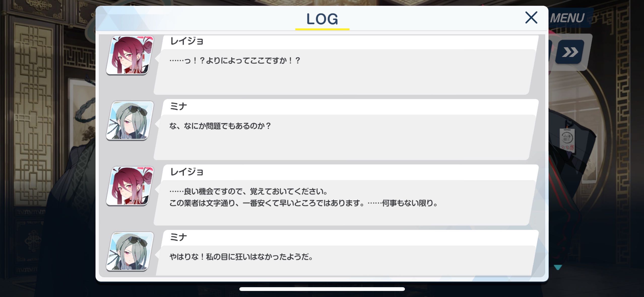Click the second レイジョ name label
This screenshot has width=644, height=297.
pyautogui.click(x=187, y=172)
